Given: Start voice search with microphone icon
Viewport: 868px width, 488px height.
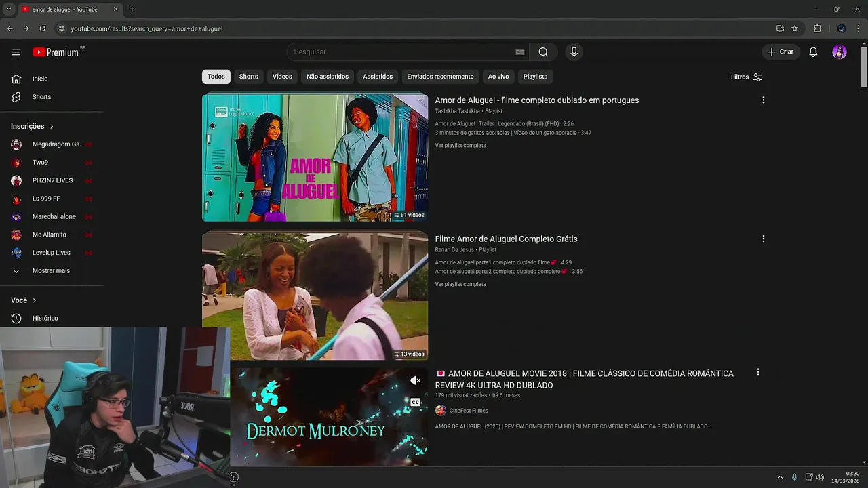Looking at the screenshot, I should [574, 52].
